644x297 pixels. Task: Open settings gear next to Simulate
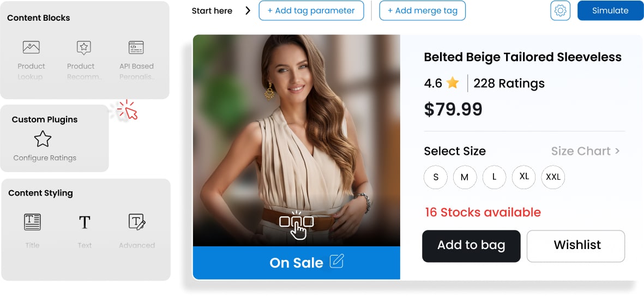pyautogui.click(x=560, y=11)
